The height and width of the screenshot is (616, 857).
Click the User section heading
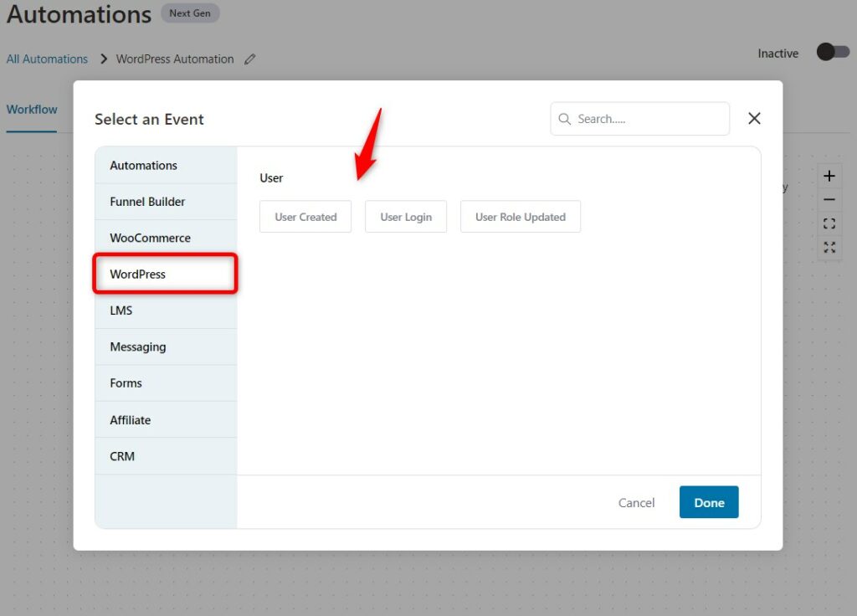(271, 178)
